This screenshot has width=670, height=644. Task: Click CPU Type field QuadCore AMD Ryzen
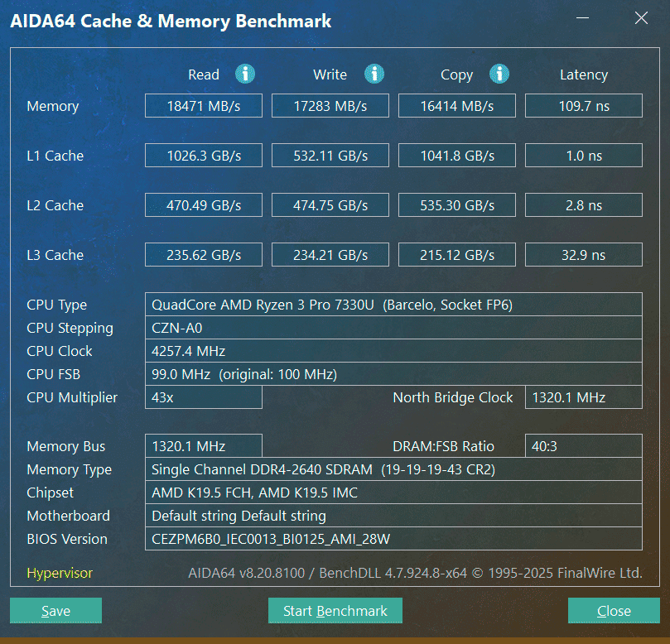pos(393,305)
